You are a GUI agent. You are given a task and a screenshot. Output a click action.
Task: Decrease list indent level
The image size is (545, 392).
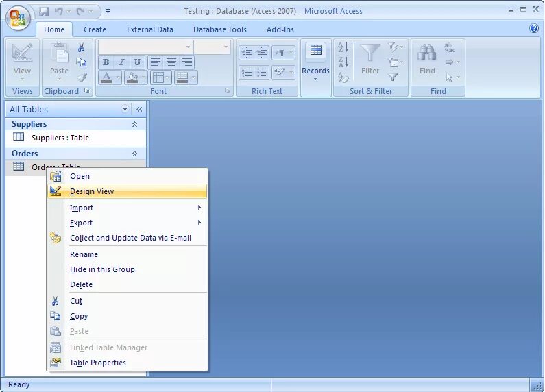pos(246,53)
